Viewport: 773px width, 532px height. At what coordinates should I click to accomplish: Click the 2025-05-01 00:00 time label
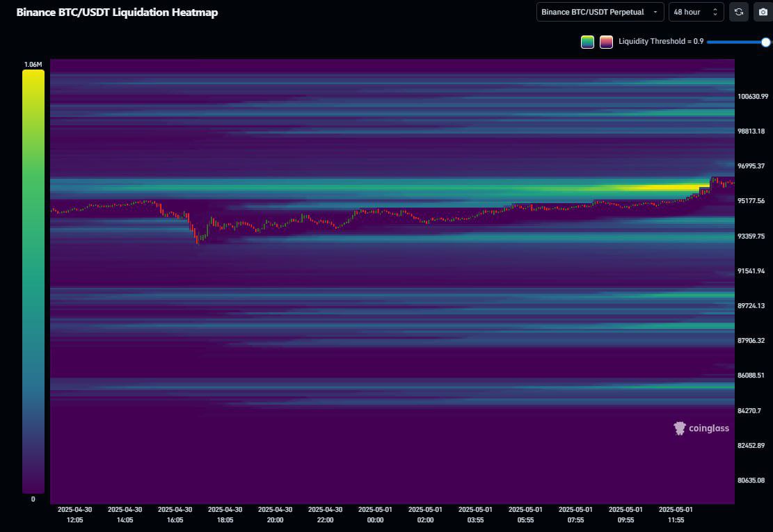coord(375,515)
